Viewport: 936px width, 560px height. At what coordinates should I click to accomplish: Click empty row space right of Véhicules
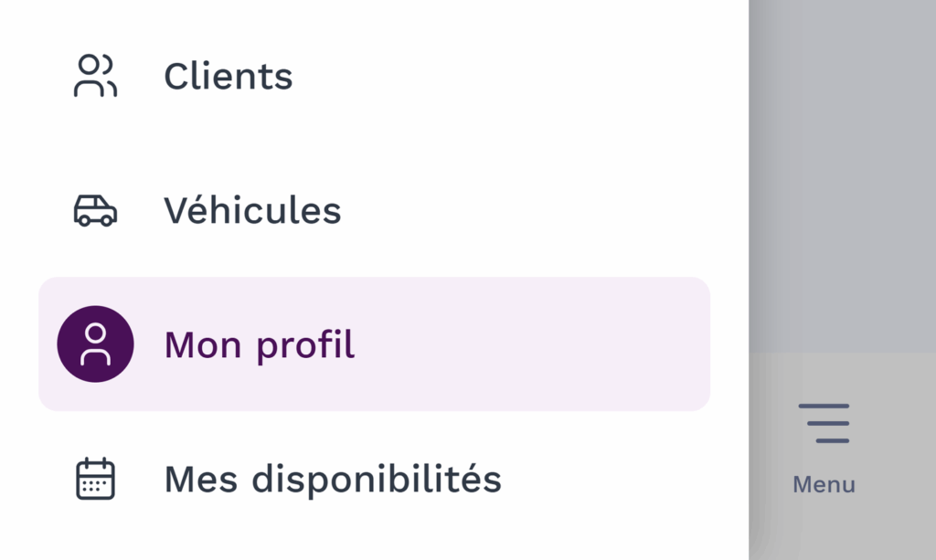point(530,211)
